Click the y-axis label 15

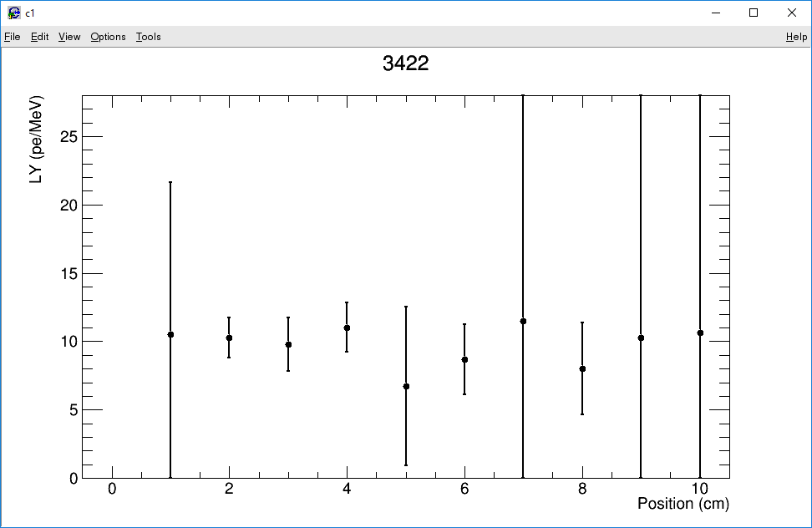pos(69,273)
